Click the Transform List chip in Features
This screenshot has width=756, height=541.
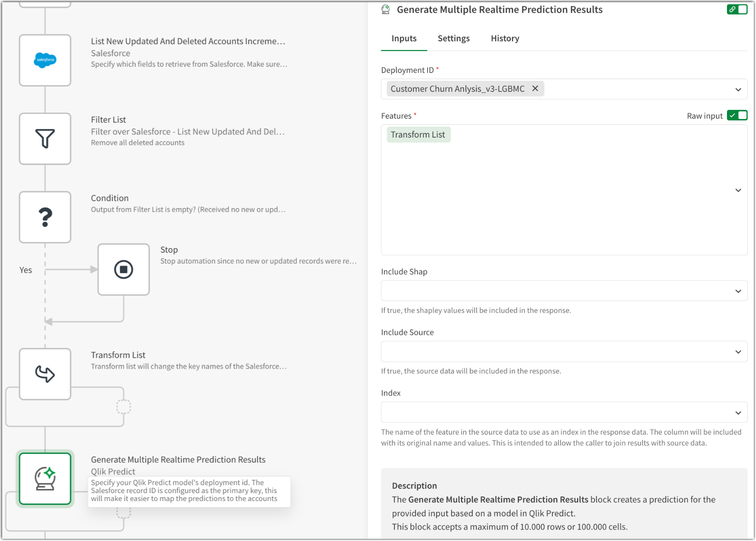(418, 134)
